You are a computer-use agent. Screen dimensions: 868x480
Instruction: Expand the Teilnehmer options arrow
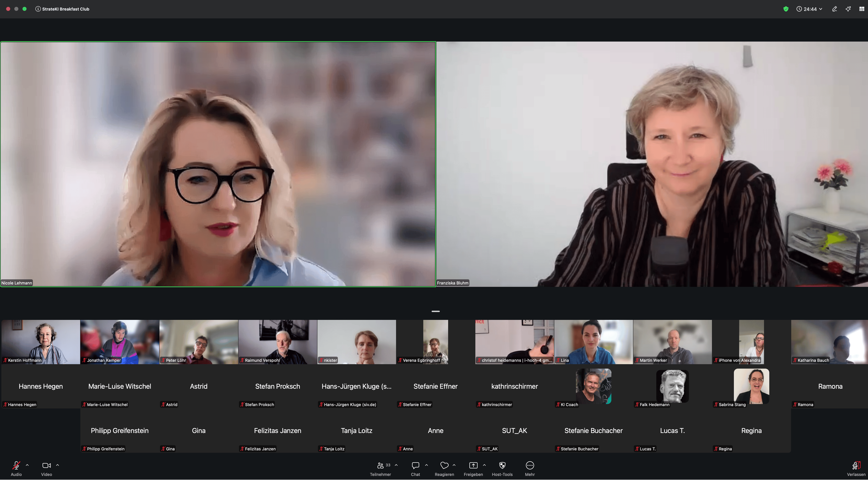(x=396, y=465)
